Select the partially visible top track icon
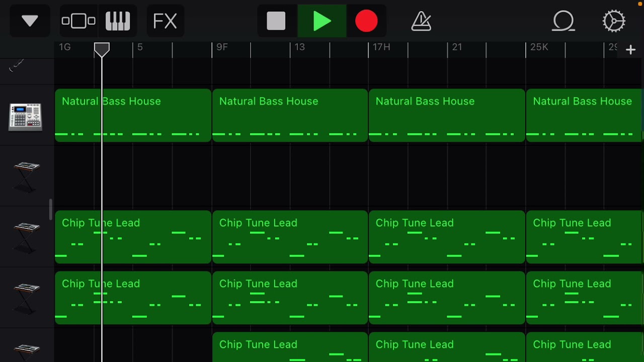This screenshot has height=362, width=644. pos(17,65)
